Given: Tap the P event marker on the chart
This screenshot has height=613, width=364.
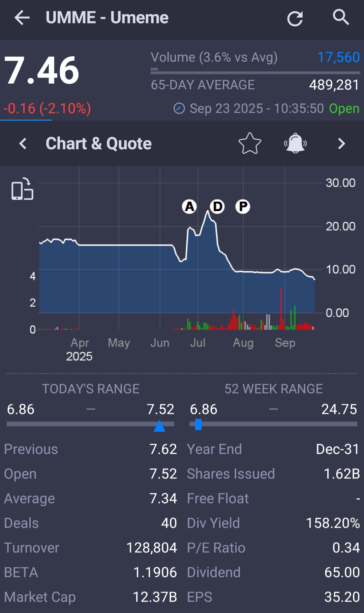Looking at the screenshot, I should pyautogui.click(x=243, y=206).
